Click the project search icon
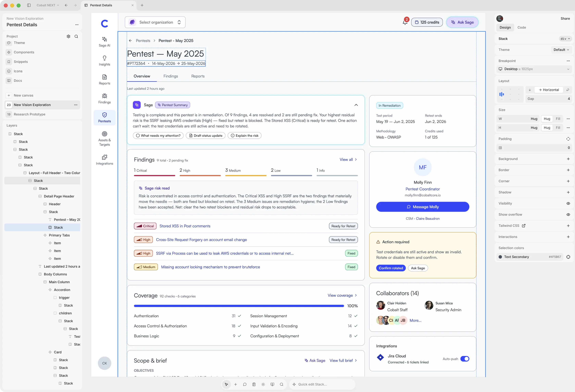The width and height of the screenshot is (575, 392). pos(76,36)
